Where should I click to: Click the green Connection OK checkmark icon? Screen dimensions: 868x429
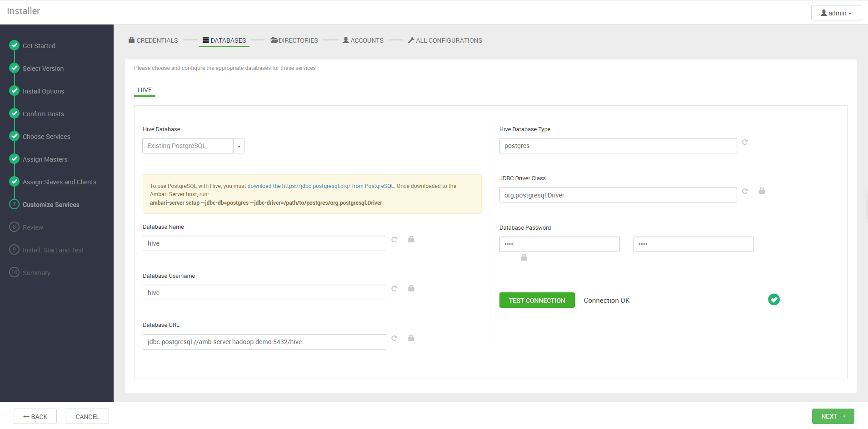(x=773, y=300)
